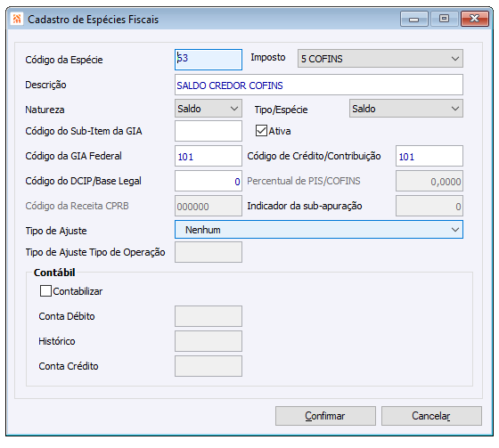Image resolution: width=499 pixels, height=448 pixels.
Task: Select the Código do Sub-Item da GIA field
Action: coord(209,131)
